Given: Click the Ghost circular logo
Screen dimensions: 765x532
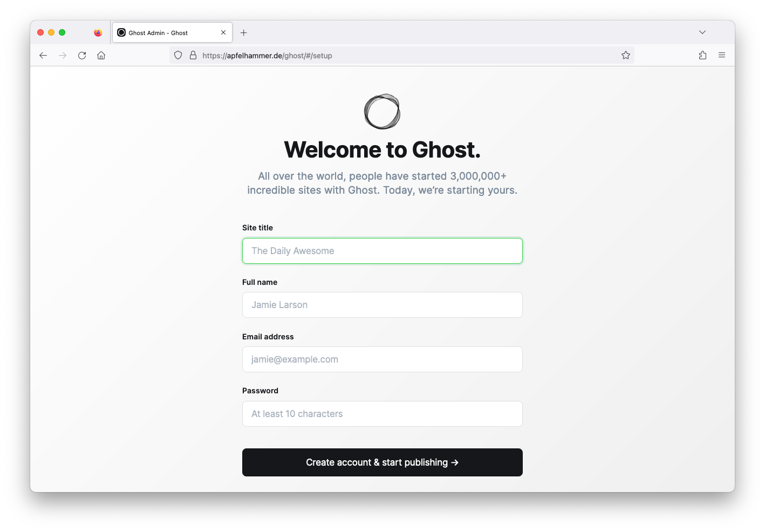Looking at the screenshot, I should 382,112.
